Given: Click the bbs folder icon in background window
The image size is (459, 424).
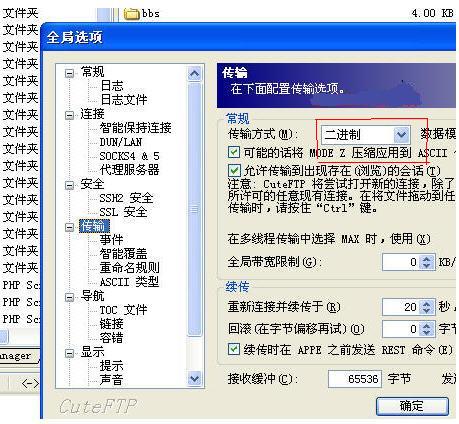Looking at the screenshot, I should tap(131, 14).
